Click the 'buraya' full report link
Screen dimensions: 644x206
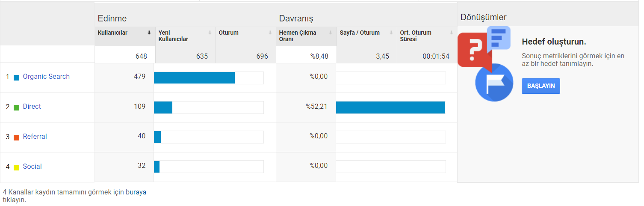click(x=136, y=192)
